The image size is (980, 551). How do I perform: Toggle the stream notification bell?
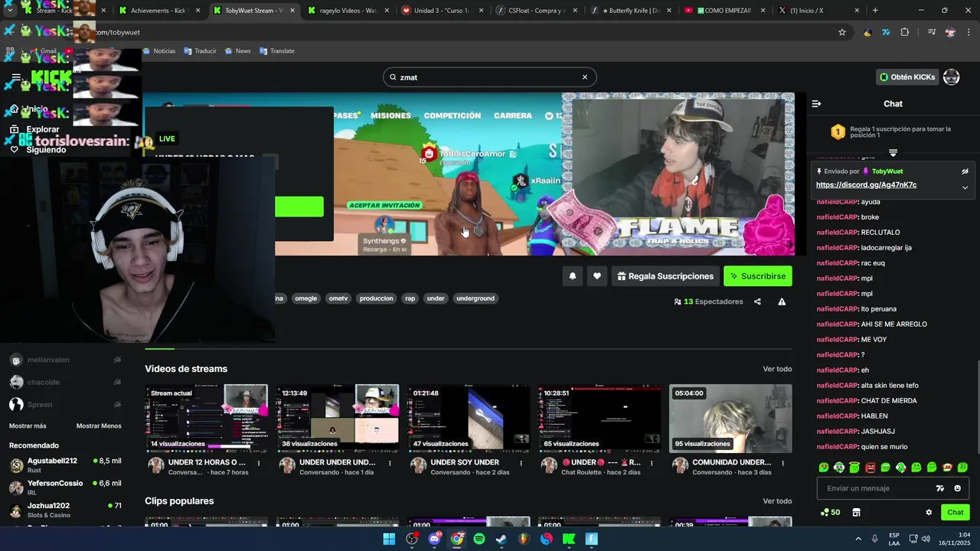point(572,276)
